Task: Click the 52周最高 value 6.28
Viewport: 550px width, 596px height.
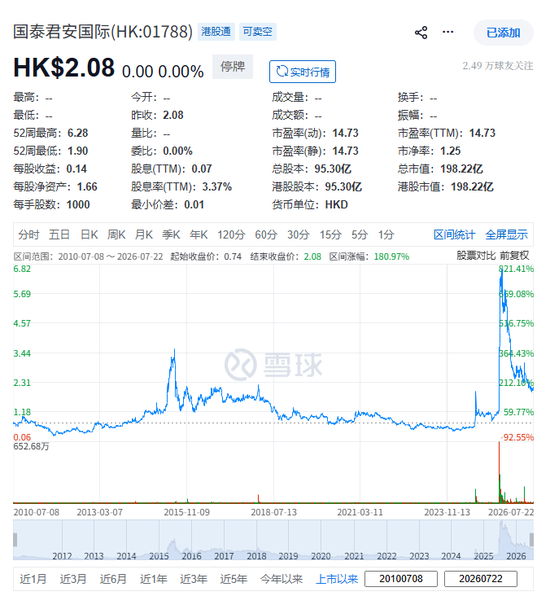Action: click(78, 133)
